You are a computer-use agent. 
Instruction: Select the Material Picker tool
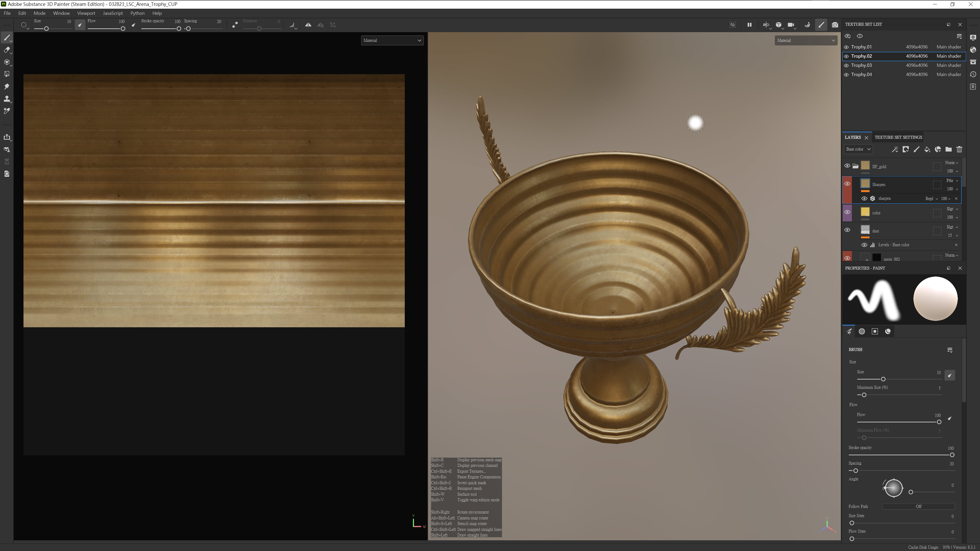click(x=6, y=111)
